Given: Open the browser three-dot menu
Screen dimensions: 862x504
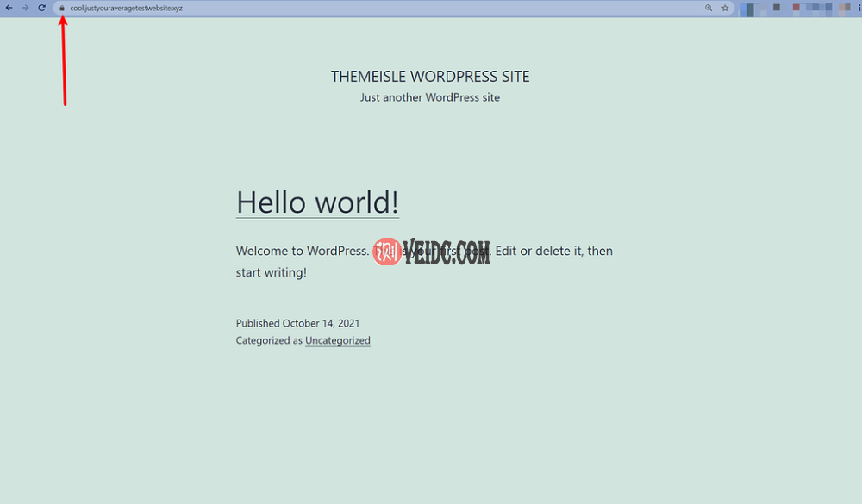Looking at the screenshot, I should (859, 8).
